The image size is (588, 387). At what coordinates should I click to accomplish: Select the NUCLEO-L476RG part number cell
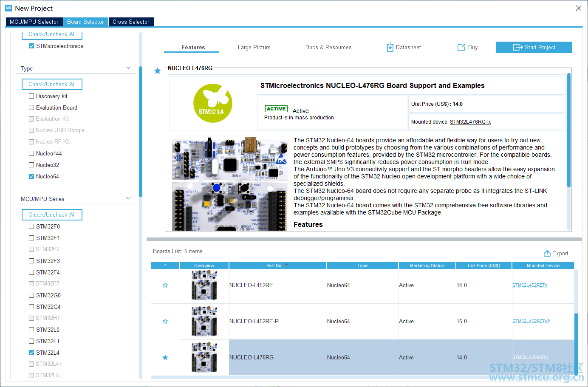pos(278,358)
